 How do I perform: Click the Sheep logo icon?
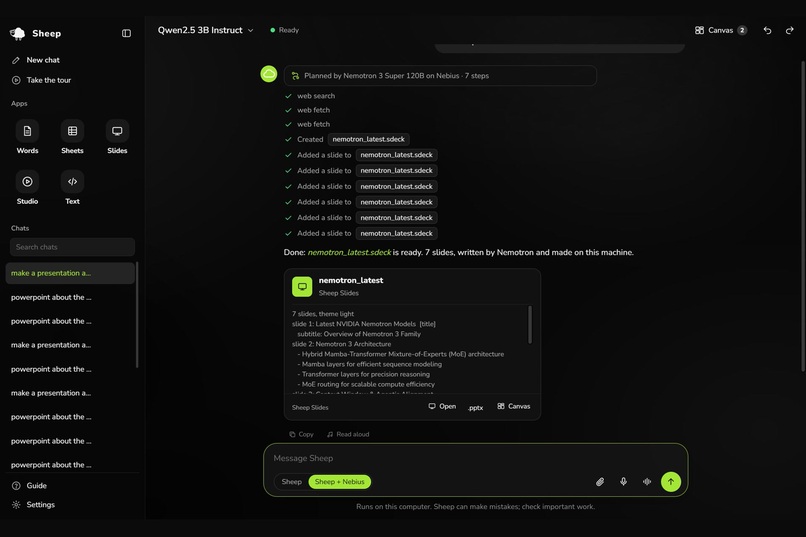(18, 33)
